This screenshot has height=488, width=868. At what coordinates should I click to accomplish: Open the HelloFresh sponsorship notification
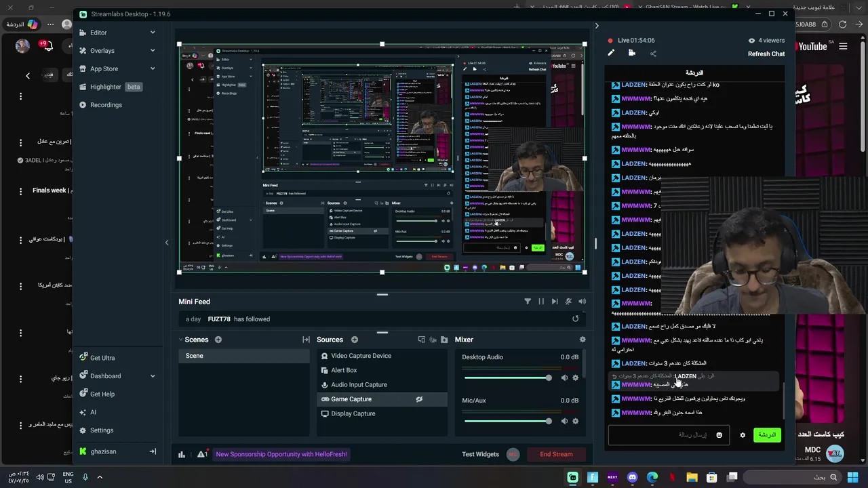(x=281, y=454)
